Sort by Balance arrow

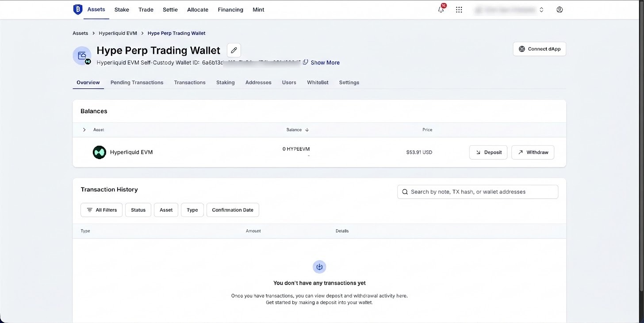click(x=307, y=130)
